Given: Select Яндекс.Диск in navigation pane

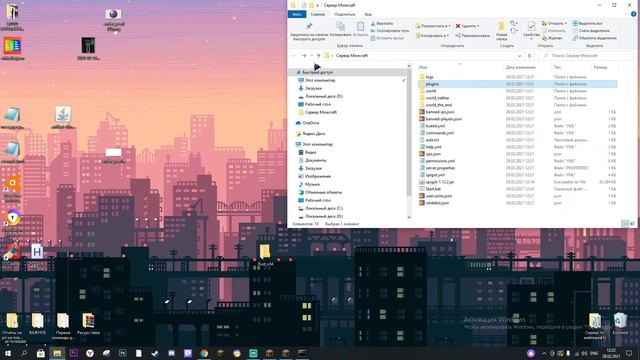Looking at the screenshot, I should [313, 134].
